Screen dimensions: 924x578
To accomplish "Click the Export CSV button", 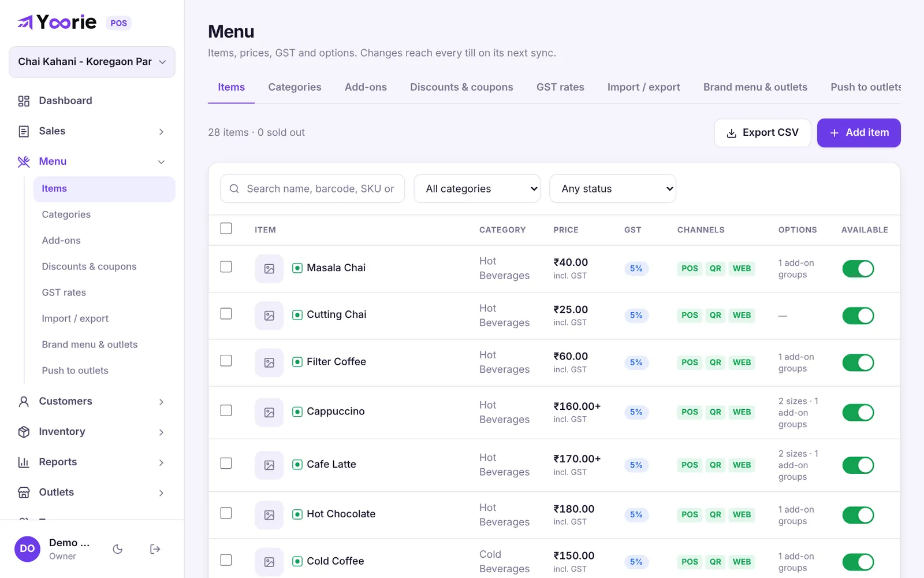I will 762,133.
